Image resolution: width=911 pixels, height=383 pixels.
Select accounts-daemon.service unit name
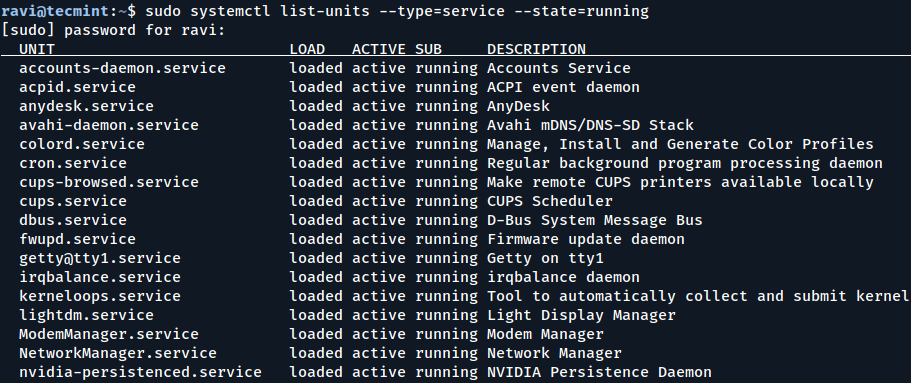point(123,68)
